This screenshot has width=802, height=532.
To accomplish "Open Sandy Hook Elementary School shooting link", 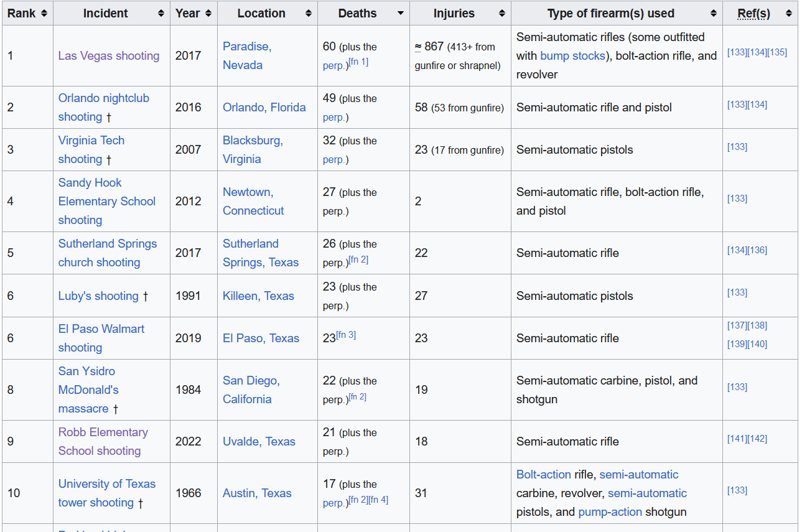I will tap(107, 201).
